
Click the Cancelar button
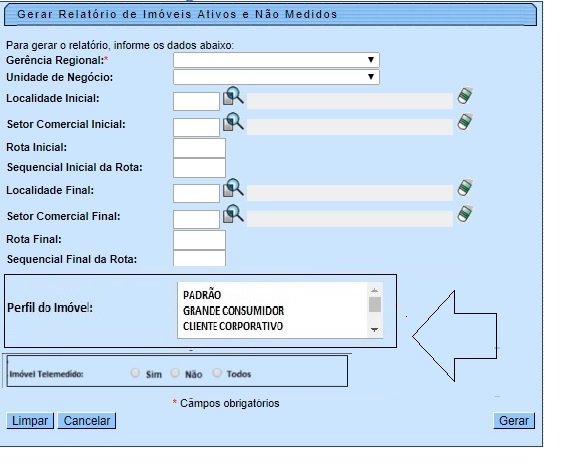pos(87,421)
